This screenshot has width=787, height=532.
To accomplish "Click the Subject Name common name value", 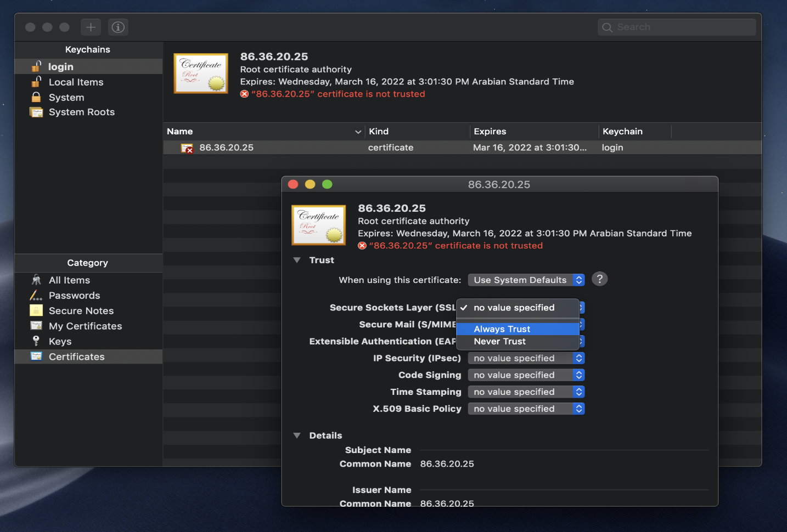I will (x=447, y=464).
